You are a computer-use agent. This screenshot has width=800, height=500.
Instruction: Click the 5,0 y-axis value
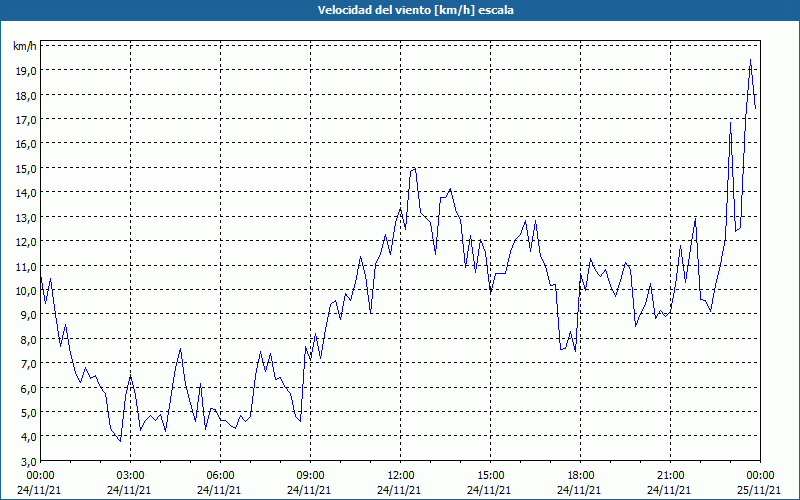pyautogui.click(x=29, y=413)
